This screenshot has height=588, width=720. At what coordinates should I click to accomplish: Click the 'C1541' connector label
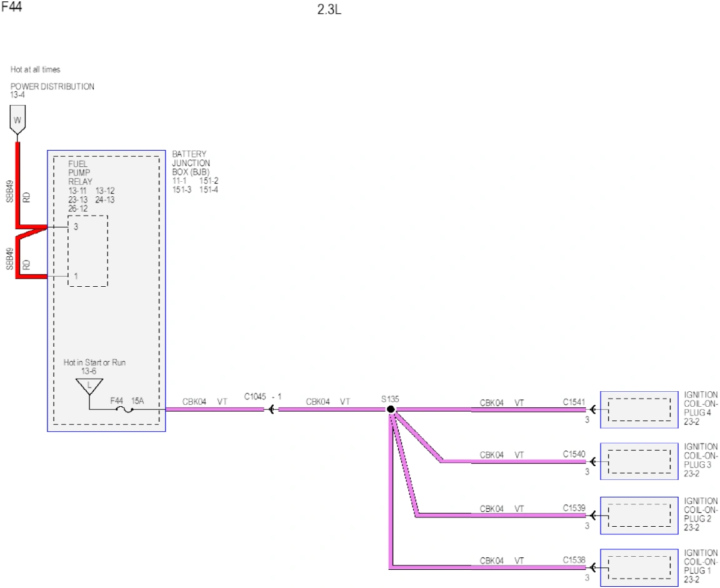574,402
